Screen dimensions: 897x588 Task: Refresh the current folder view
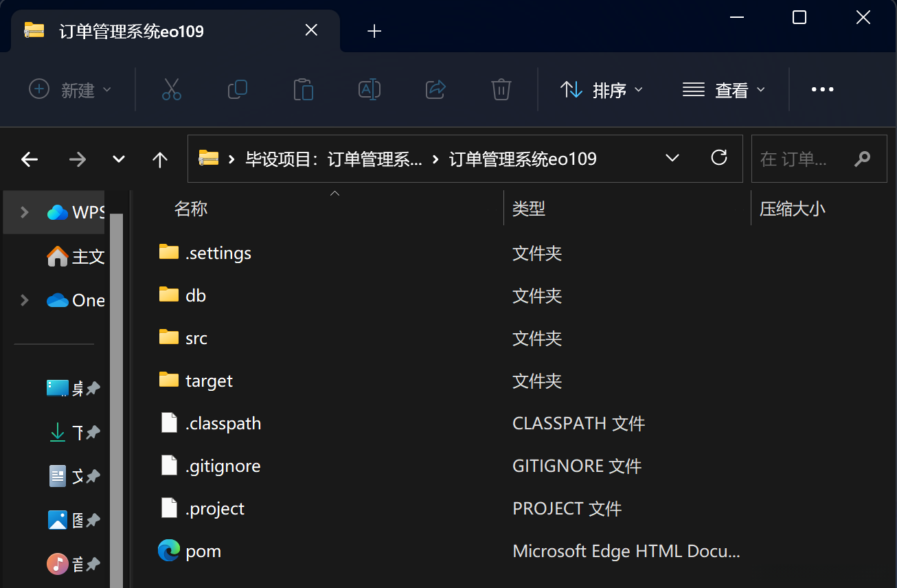[719, 159]
